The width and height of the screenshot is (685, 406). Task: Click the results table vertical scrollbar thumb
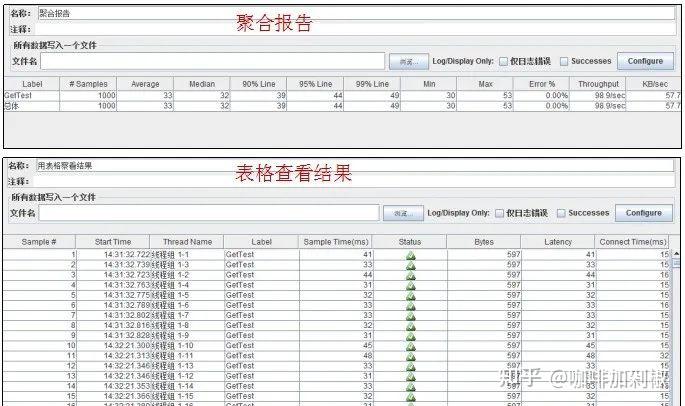tap(676, 263)
